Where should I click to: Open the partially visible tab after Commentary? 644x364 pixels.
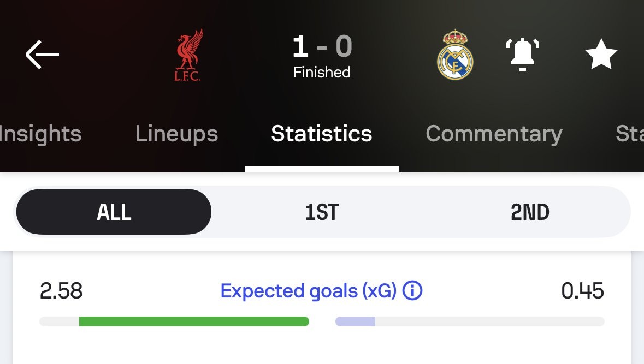(x=629, y=134)
